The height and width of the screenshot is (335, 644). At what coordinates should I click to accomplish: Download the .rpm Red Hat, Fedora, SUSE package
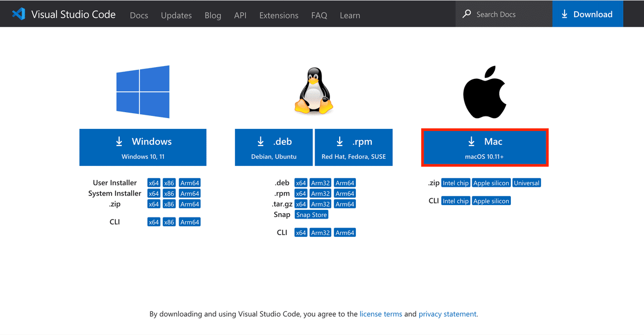pos(354,147)
